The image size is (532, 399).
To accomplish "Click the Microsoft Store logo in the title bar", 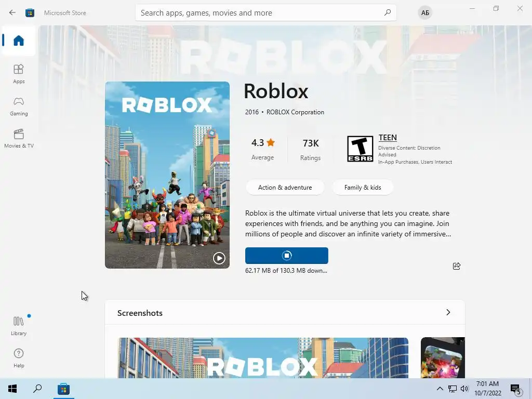I will pyautogui.click(x=30, y=13).
